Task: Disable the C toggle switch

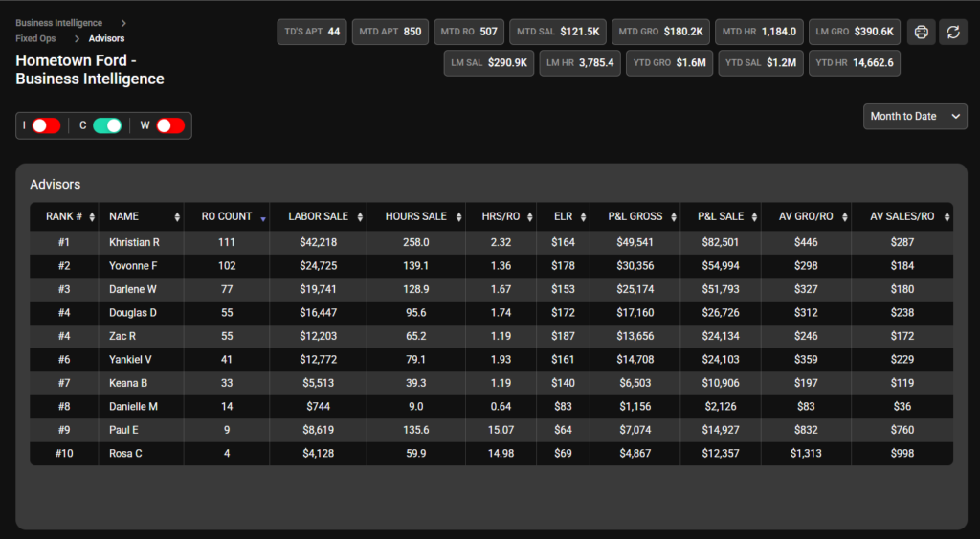Action: pyautogui.click(x=107, y=125)
